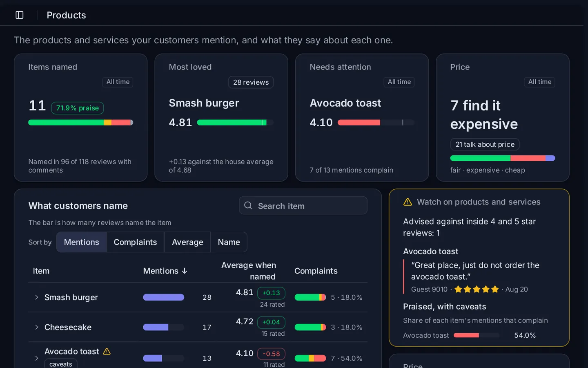Click the Average when named column header
The width and height of the screenshot is (588, 368).
coord(249,271)
